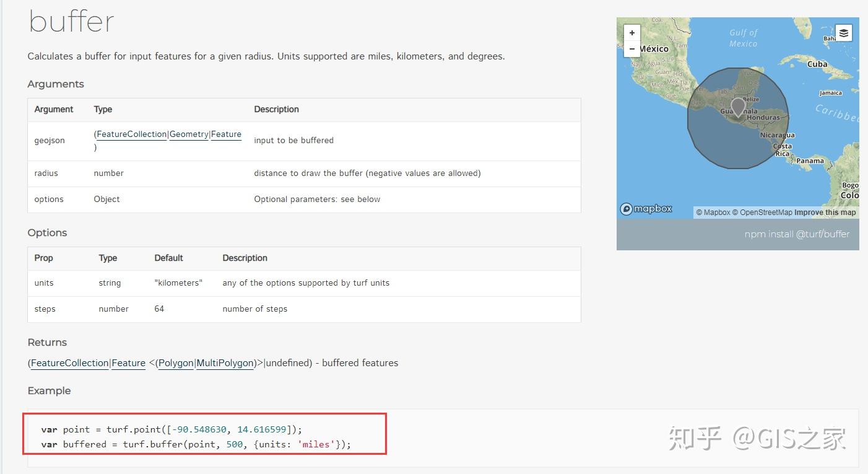Viewport: 868px width, 474px height.
Task: Click the npm install @turf/buffer text
Action: tap(797, 234)
